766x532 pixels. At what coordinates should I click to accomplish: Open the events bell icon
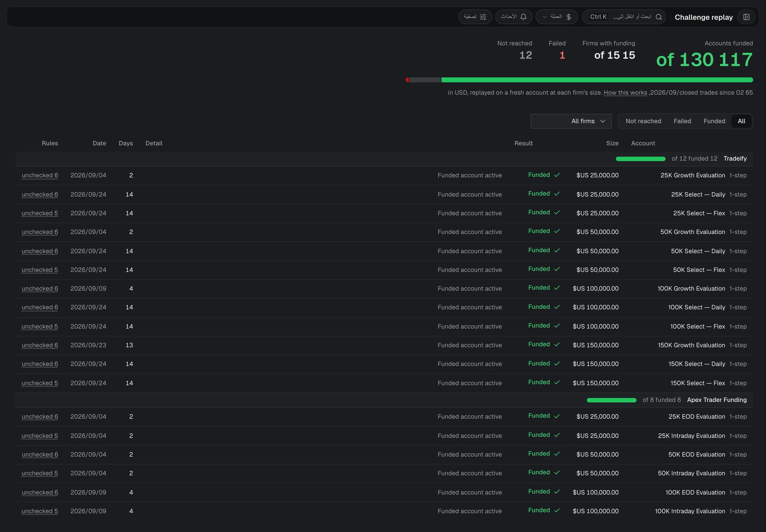pyautogui.click(x=523, y=17)
